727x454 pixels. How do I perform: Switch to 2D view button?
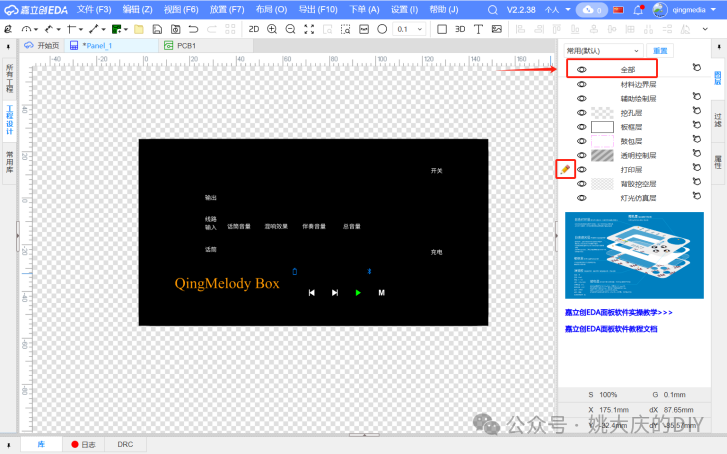tap(254, 29)
